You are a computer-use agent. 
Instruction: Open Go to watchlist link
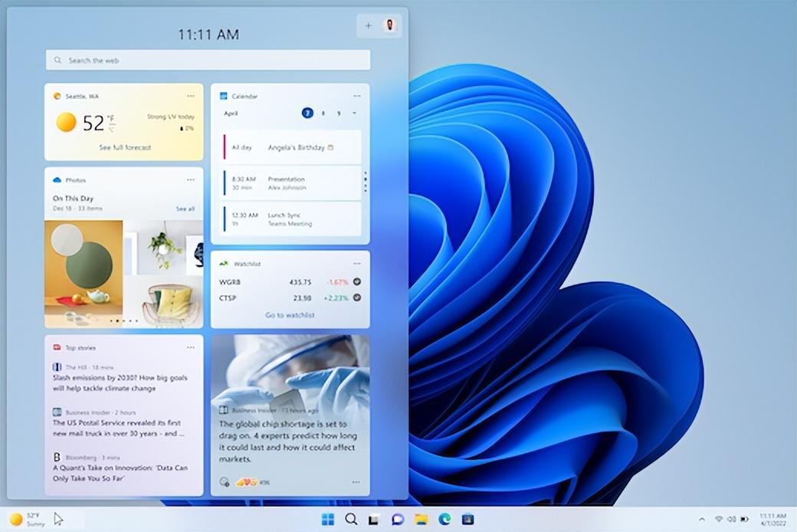[x=290, y=315]
